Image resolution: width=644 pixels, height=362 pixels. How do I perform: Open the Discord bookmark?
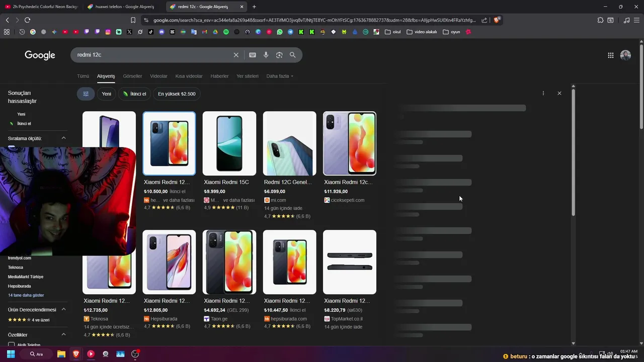(x=162, y=32)
